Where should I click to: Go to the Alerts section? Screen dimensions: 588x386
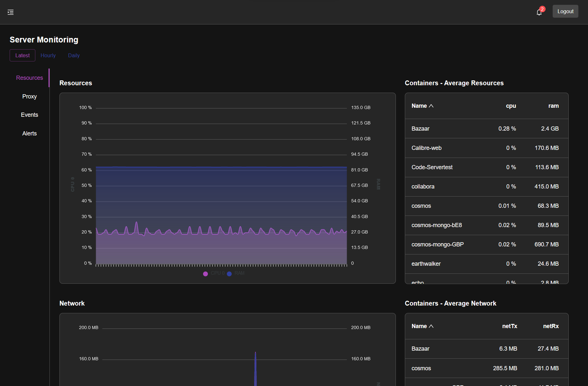point(29,133)
